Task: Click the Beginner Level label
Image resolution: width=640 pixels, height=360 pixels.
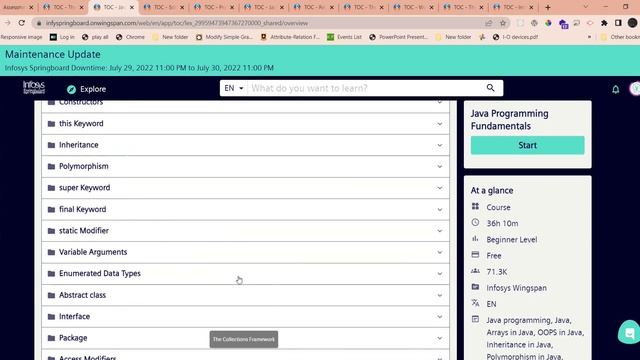Action: tap(511, 240)
